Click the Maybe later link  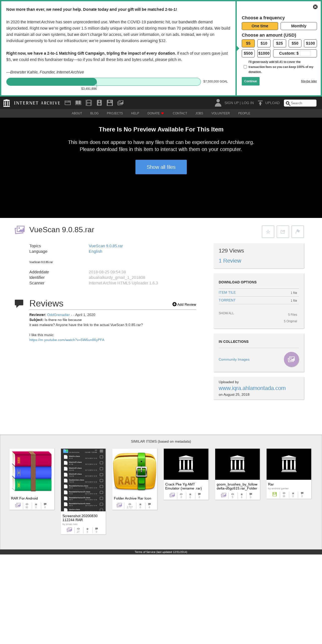(309, 81)
